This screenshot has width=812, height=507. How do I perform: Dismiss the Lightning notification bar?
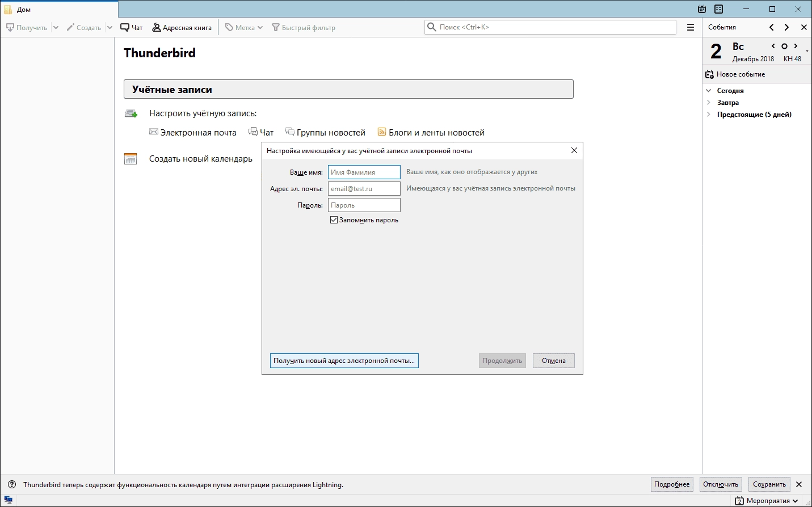[x=799, y=484]
